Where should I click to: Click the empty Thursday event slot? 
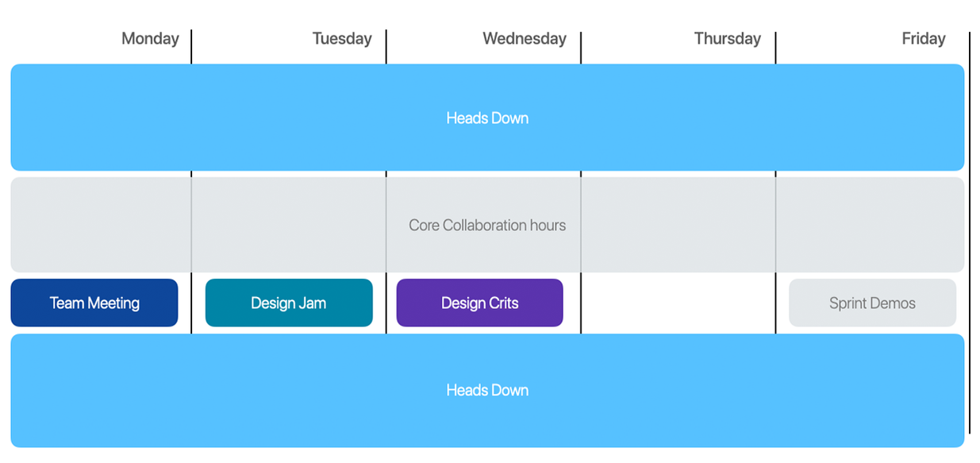[x=678, y=303]
